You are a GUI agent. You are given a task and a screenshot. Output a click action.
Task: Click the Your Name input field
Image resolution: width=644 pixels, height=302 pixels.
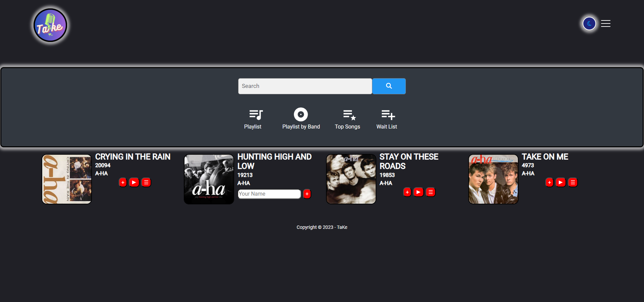[x=269, y=194]
